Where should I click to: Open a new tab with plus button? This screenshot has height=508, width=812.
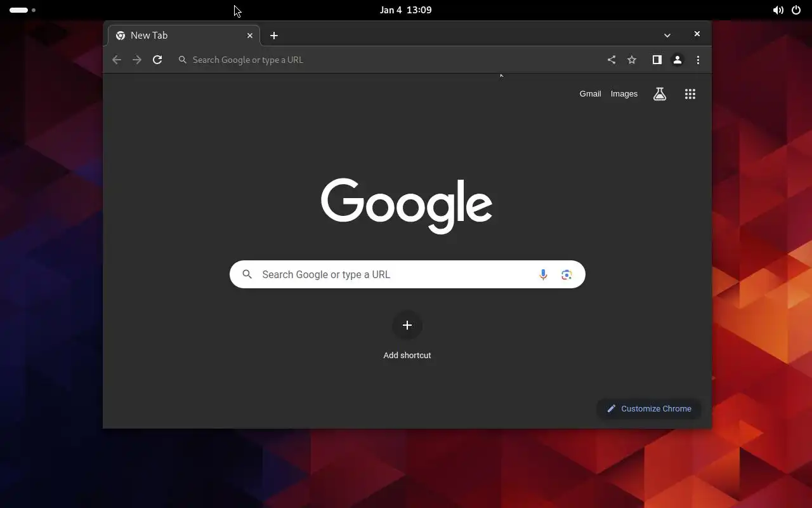coord(274,36)
